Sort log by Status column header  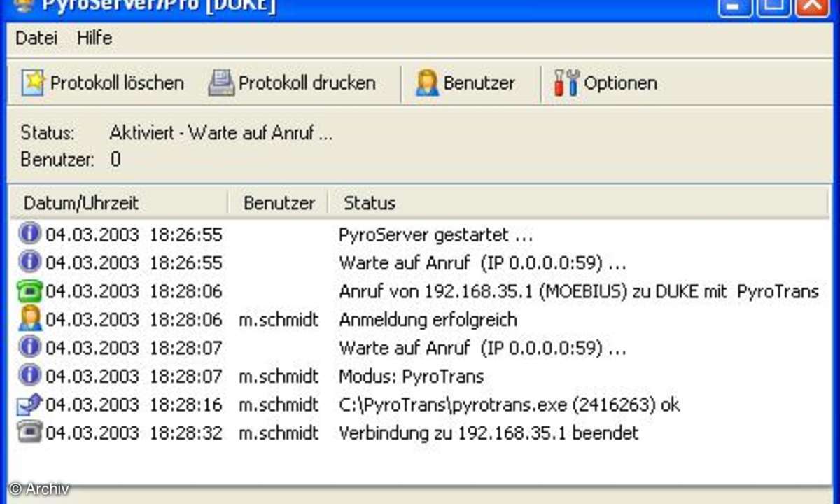point(370,203)
